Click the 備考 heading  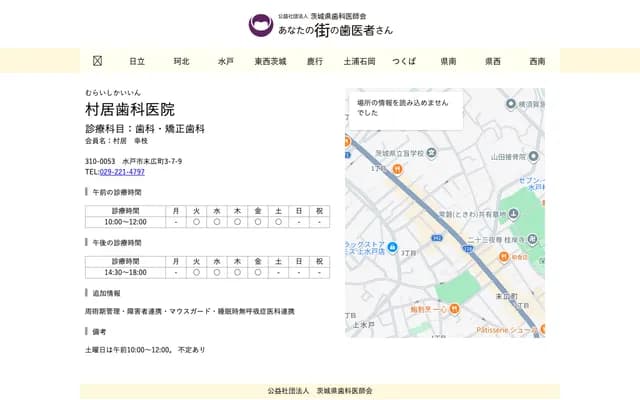coord(99,332)
